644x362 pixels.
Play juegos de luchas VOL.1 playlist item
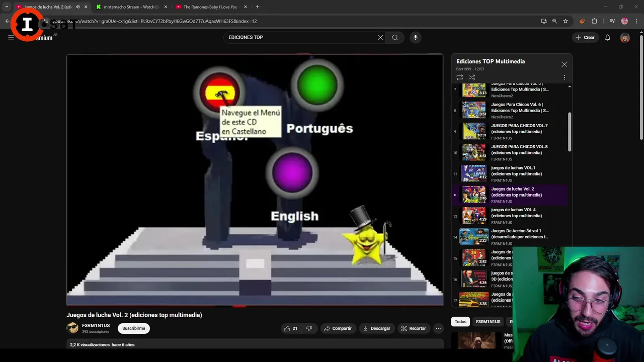[510, 173]
